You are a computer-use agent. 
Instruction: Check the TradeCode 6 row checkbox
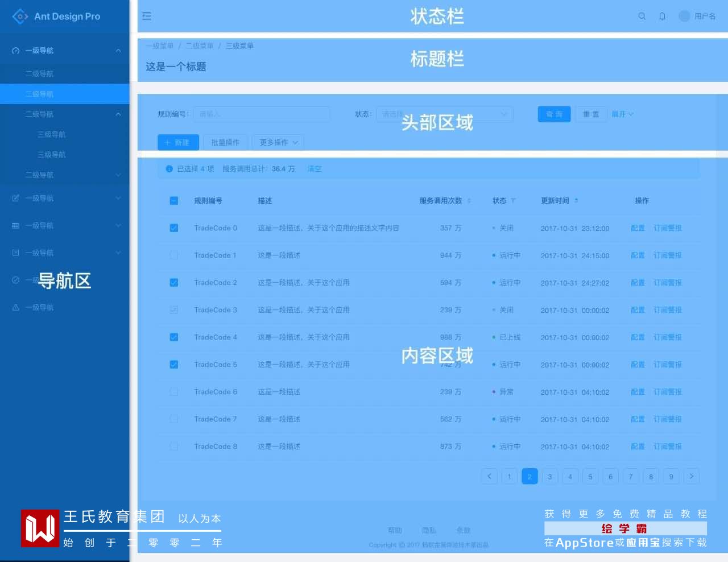(x=174, y=392)
